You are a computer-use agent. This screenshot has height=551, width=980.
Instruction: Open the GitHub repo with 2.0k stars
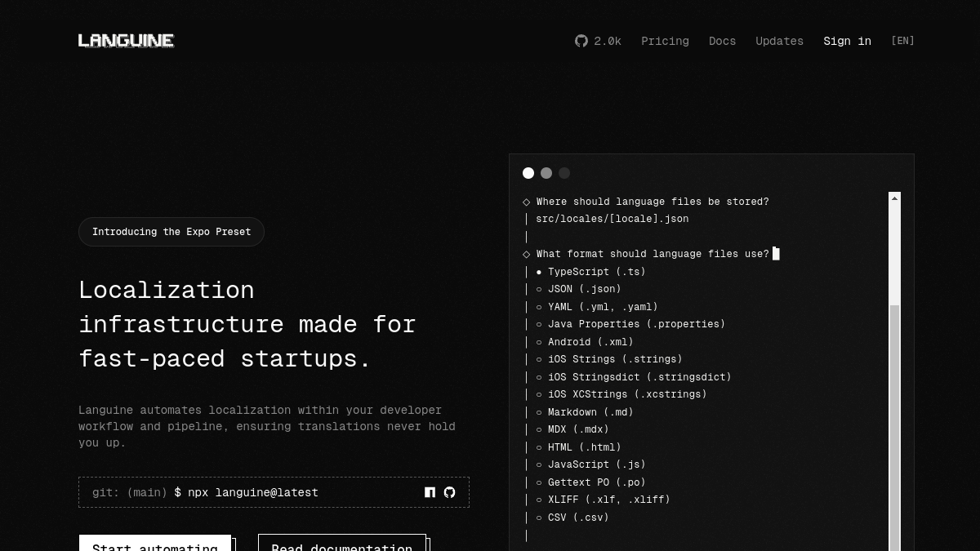point(598,41)
